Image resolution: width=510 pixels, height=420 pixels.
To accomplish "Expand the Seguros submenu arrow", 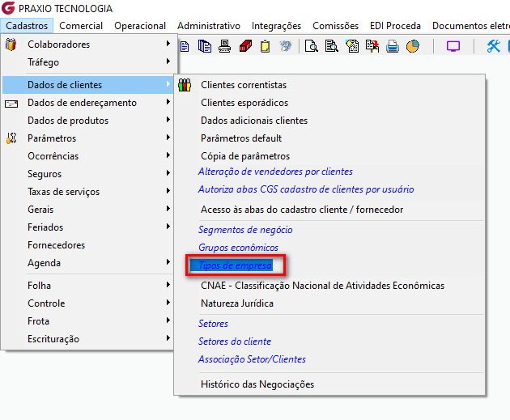I will tap(168, 173).
